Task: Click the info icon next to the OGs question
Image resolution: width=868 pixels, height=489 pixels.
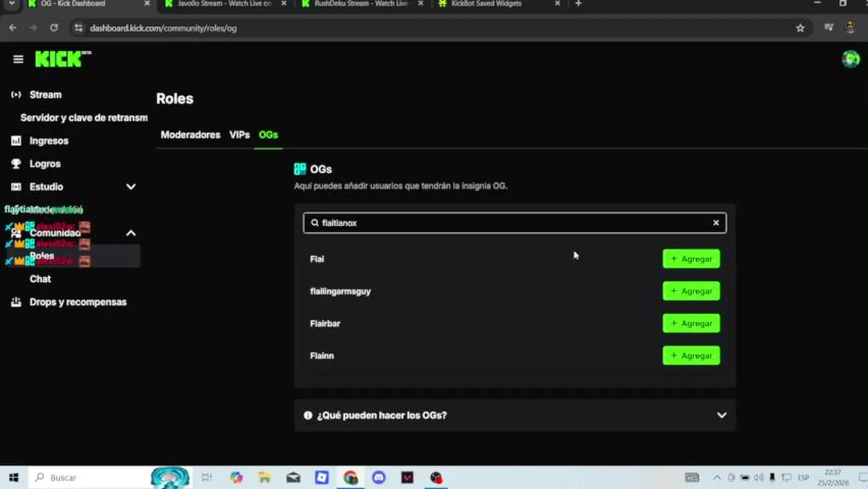Action: coord(308,415)
